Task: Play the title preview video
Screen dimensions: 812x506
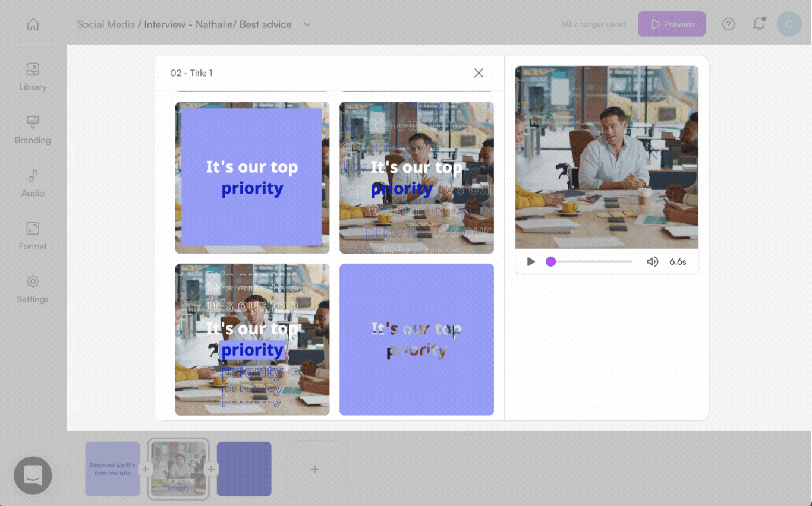Action: pos(531,261)
